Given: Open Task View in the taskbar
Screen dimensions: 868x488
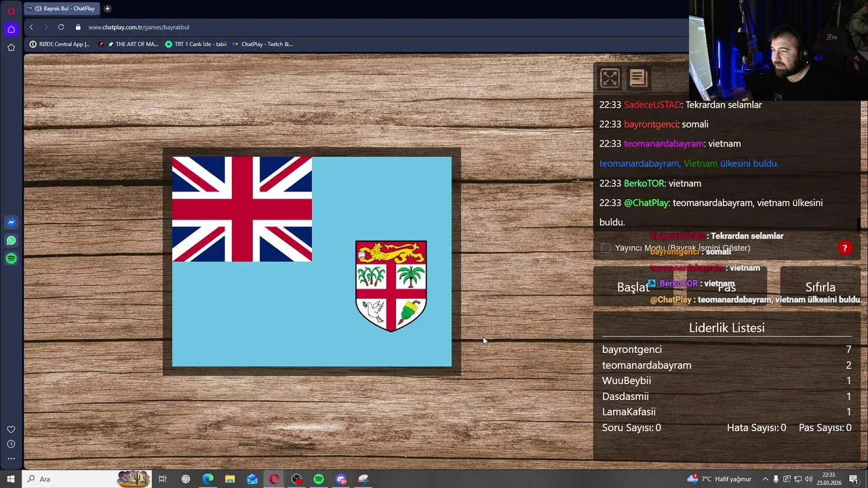Looking at the screenshot, I should coord(163,479).
